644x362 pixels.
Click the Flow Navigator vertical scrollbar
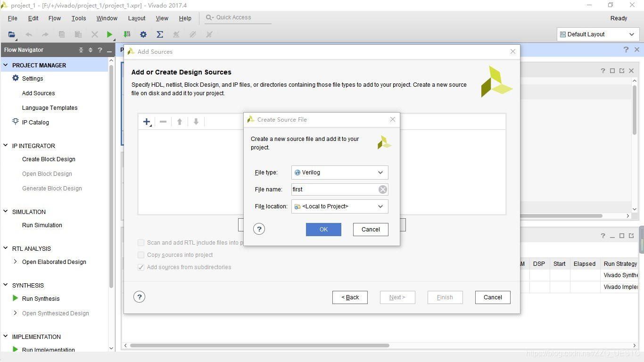(x=111, y=177)
